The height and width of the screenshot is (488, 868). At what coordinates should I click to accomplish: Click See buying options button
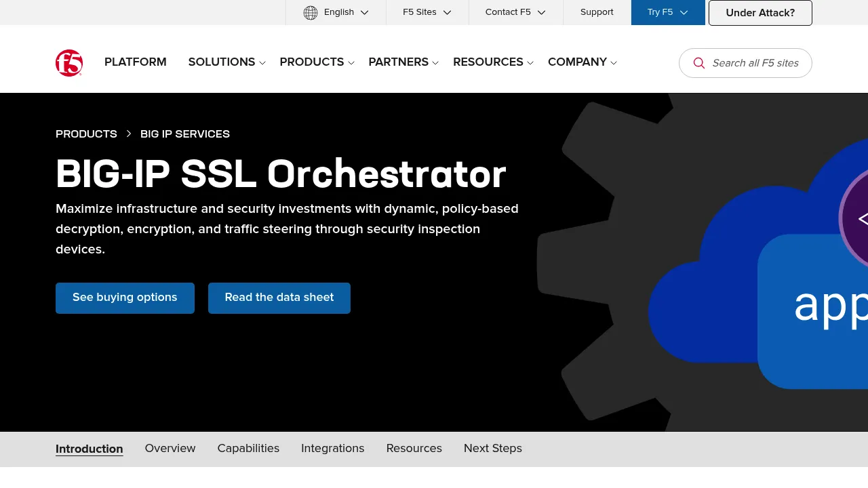pos(125,298)
